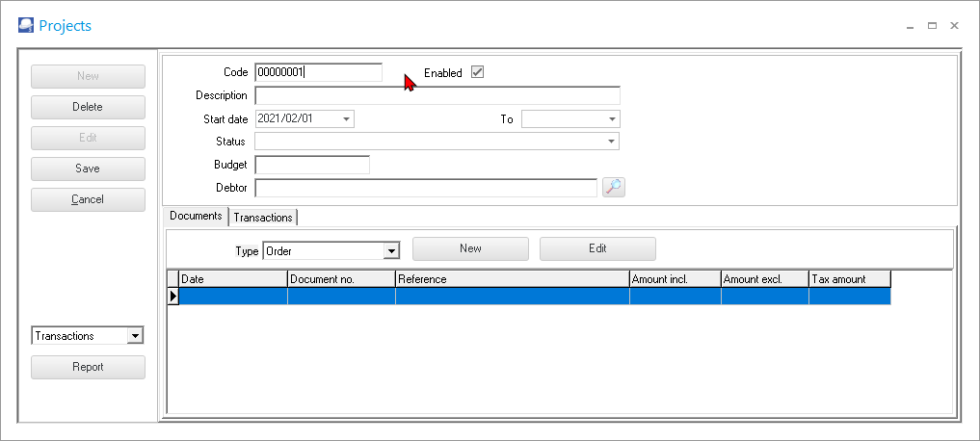Screen dimensions: 980x441
Task: Click the Delete button
Action: tap(88, 107)
